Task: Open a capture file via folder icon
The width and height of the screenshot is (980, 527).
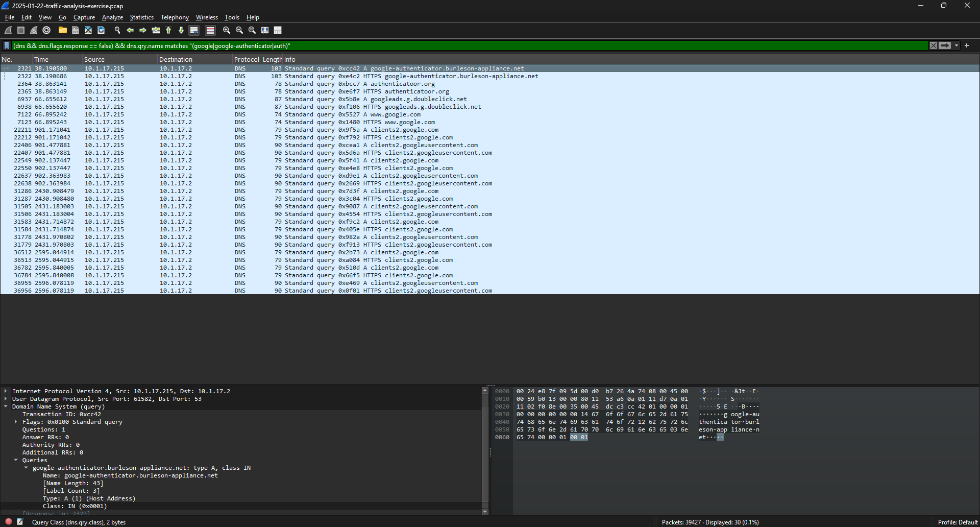Action: click(x=62, y=31)
